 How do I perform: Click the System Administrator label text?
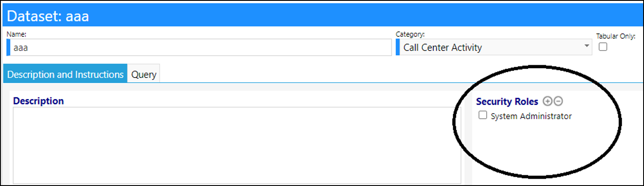(x=531, y=116)
